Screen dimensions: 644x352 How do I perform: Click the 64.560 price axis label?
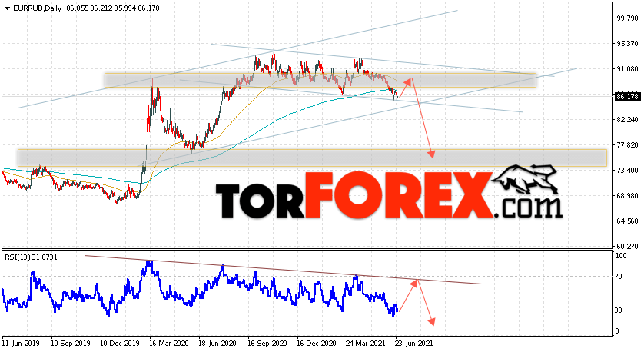628,221
